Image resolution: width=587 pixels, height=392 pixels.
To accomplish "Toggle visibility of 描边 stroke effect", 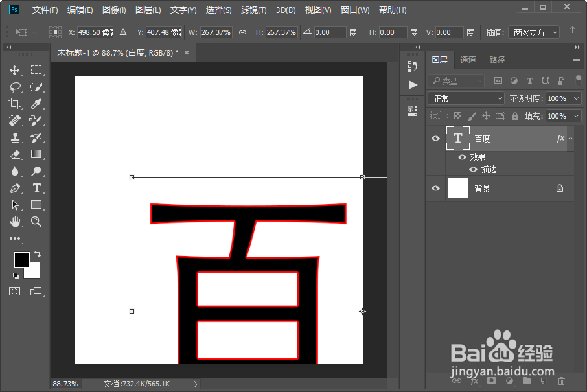I will click(473, 170).
